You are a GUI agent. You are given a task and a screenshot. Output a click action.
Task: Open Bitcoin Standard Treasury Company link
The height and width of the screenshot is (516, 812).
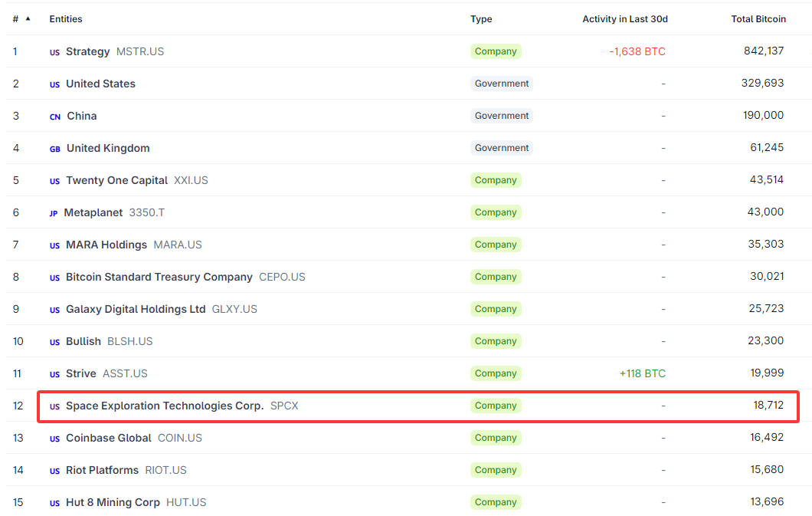click(x=159, y=277)
